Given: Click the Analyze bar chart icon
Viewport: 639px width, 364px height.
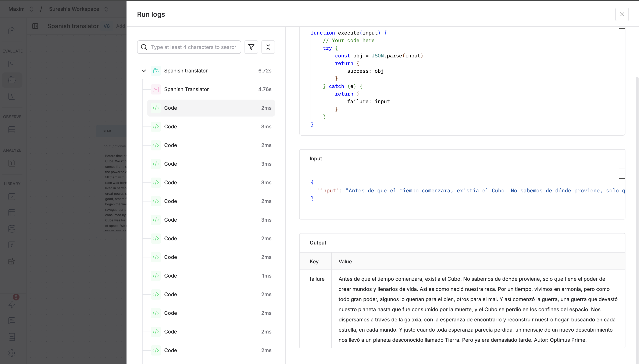Looking at the screenshot, I should 12,163.
